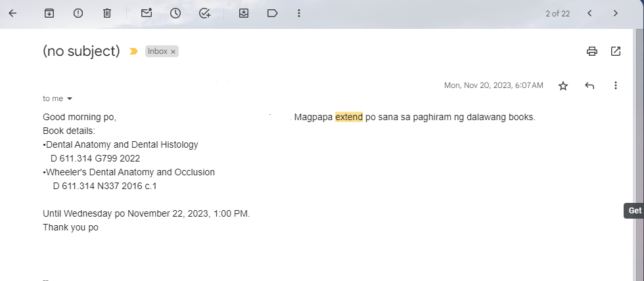Image resolution: width=644 pixels, height=281 pixels.
Task: Toggle the yellow importance marker
Action: click(133, 51)
